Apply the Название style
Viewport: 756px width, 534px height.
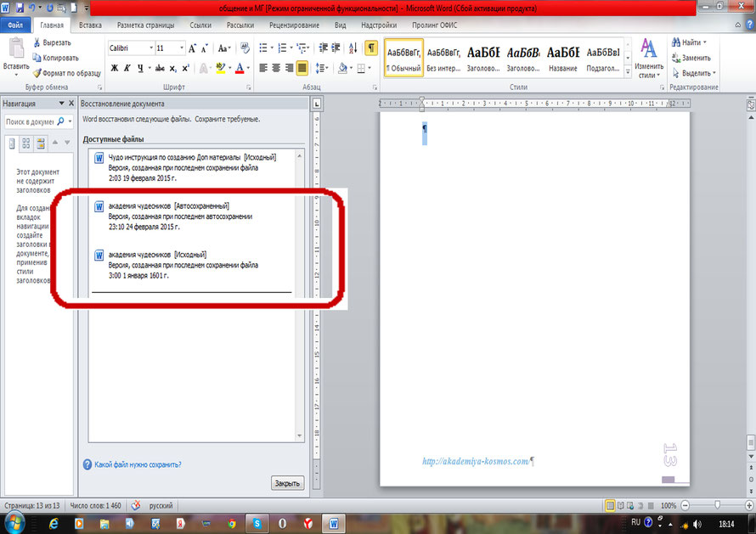[x=562, y=58]
